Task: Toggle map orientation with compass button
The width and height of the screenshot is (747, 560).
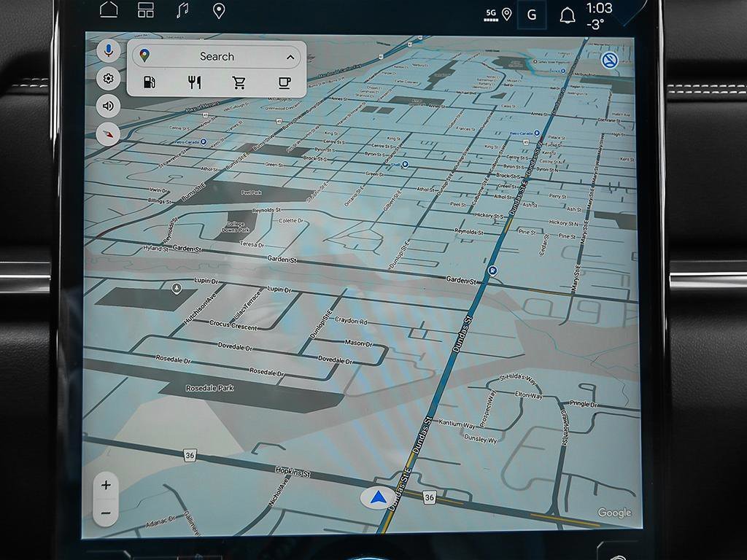Action: [109, 134]
